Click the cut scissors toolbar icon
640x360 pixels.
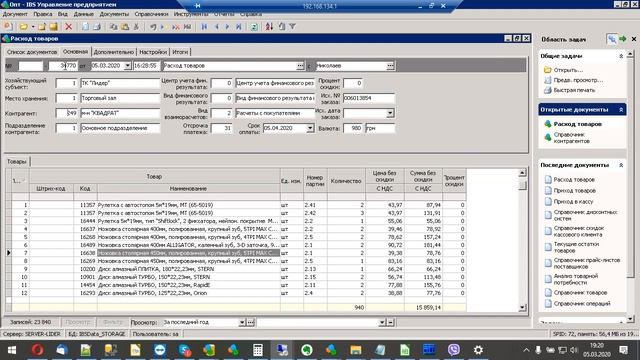click(136, 27)
